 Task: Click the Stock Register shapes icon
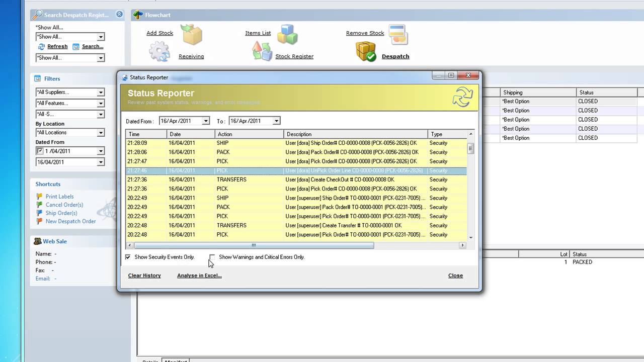pyautogui.click(x=262, y=51)
